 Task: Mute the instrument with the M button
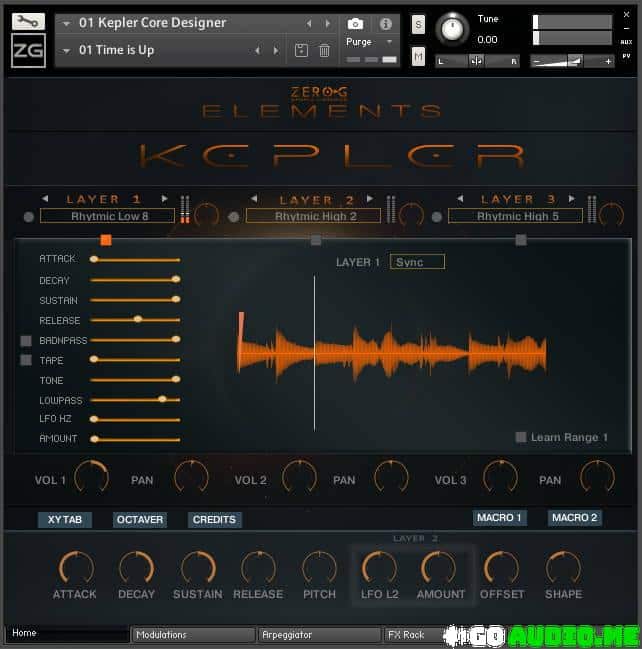(x=418, y=56)
